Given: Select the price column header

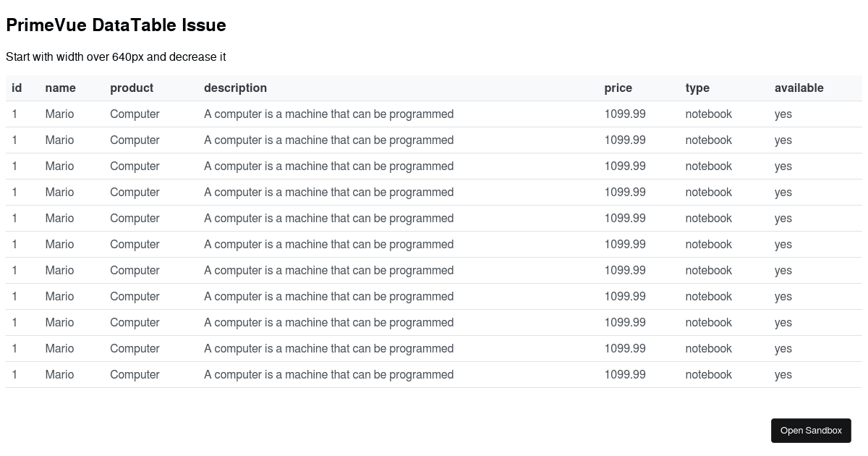Looking at the screenshot, I should (618, 88).
